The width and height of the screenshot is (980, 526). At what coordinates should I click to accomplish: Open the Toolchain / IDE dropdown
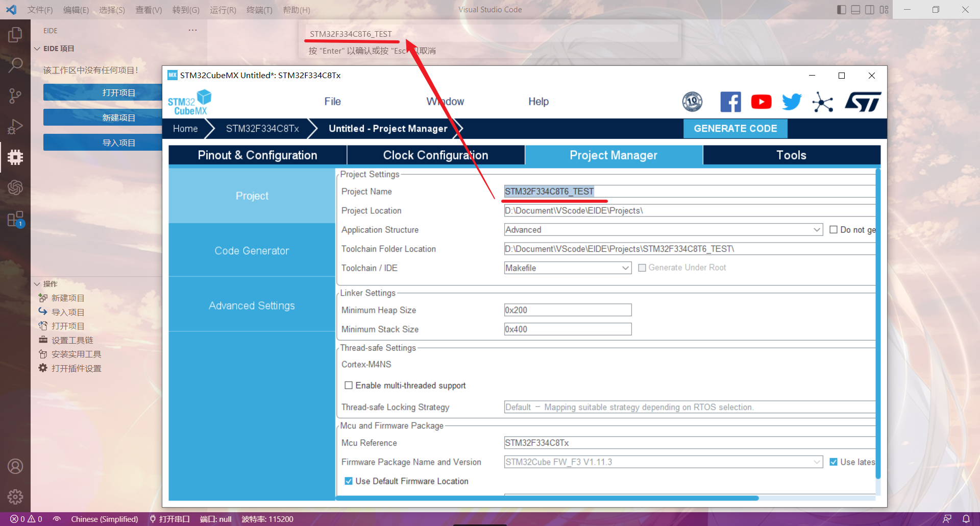pos(568,268)
